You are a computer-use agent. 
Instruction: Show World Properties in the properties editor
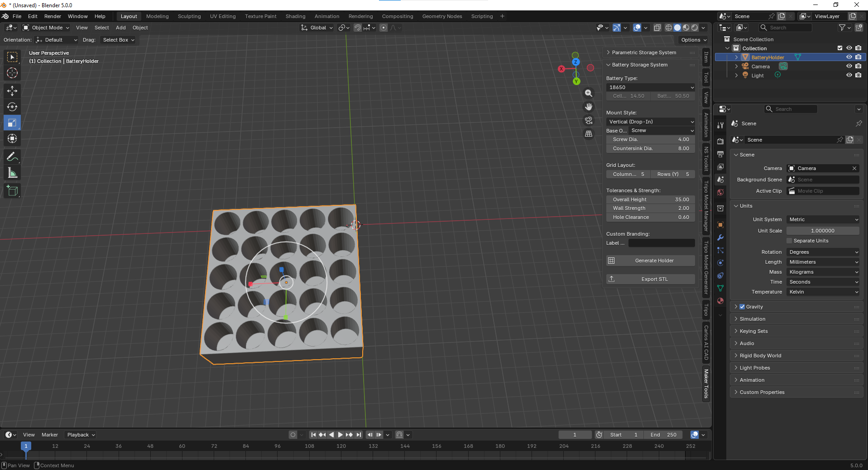point(720,192)
